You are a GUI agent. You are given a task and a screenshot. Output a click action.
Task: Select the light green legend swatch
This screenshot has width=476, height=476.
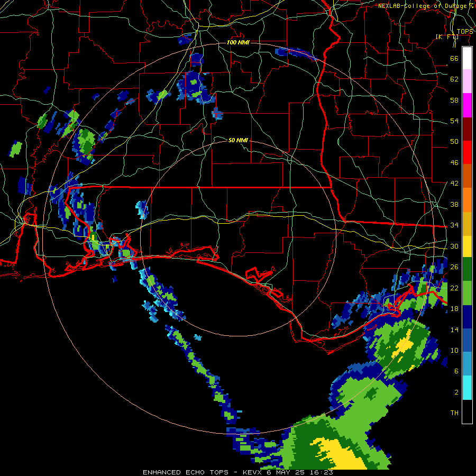467,293
